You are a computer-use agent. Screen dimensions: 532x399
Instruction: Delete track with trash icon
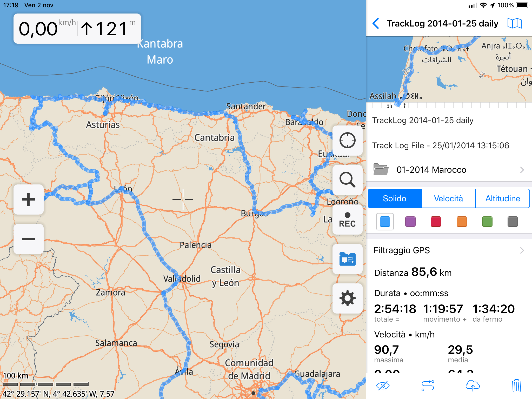point(516,386)
